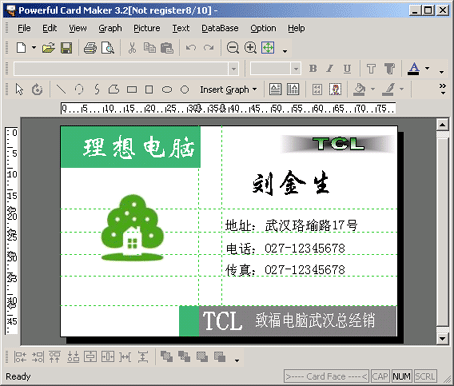Click the outline text T icon
The height and width of the screenshot is (386, 454).
tap(371, 69)
